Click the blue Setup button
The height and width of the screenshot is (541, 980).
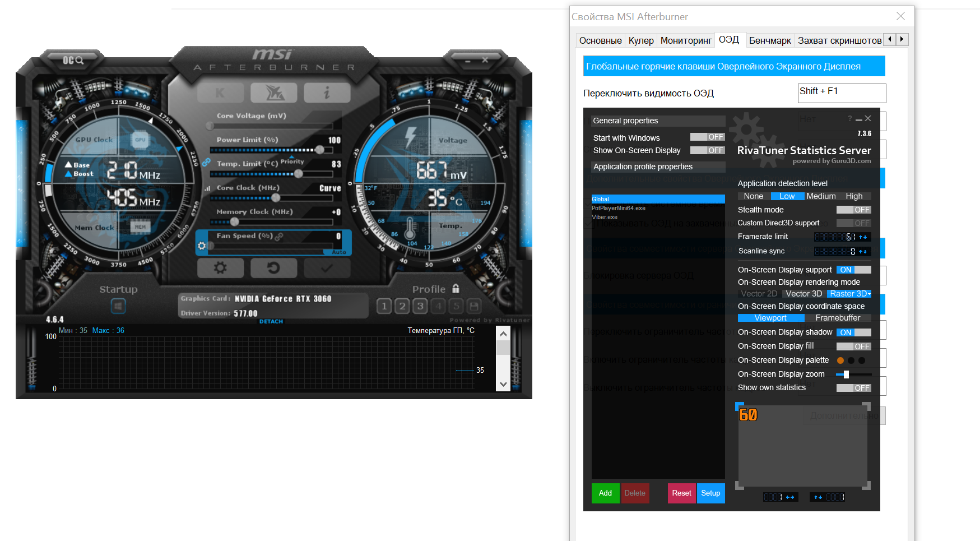(710, 493)
